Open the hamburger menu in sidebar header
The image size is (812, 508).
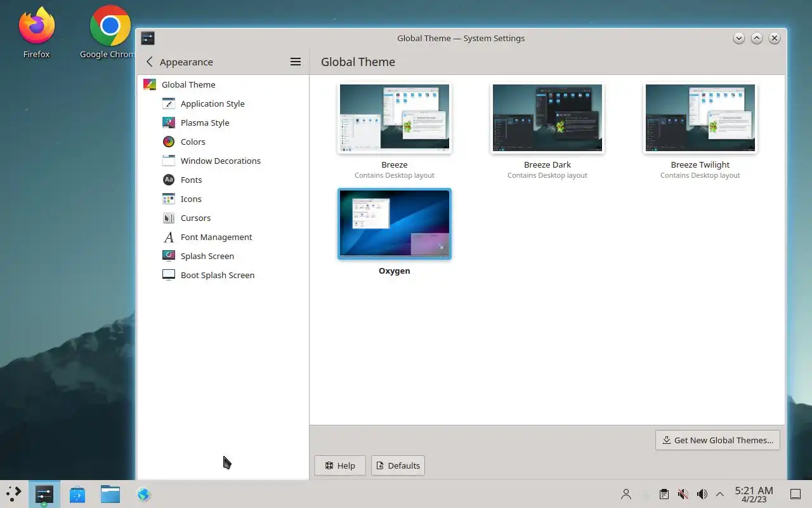(x=296, y=62)
